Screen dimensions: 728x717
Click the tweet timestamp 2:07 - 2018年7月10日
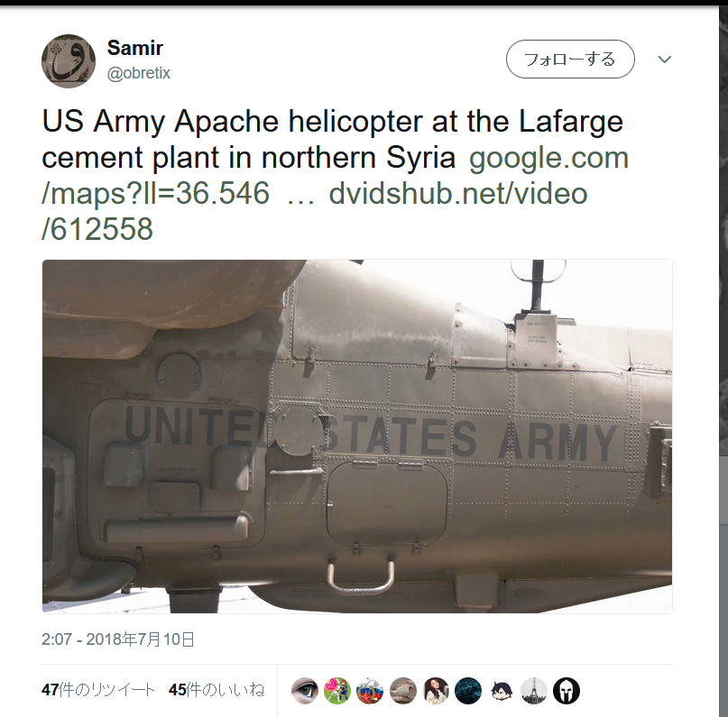[x=118, y=639]
